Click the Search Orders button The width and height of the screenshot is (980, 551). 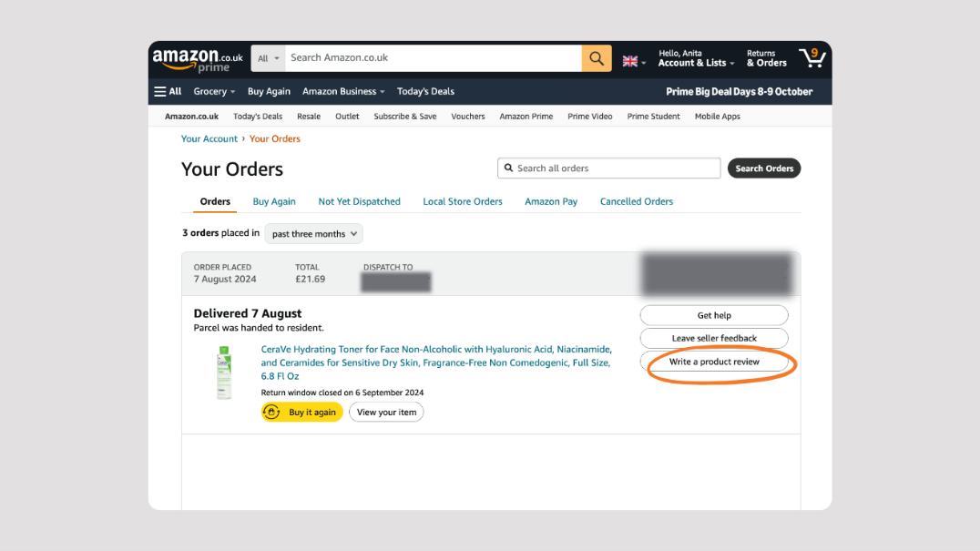click(x=764, y=168)
